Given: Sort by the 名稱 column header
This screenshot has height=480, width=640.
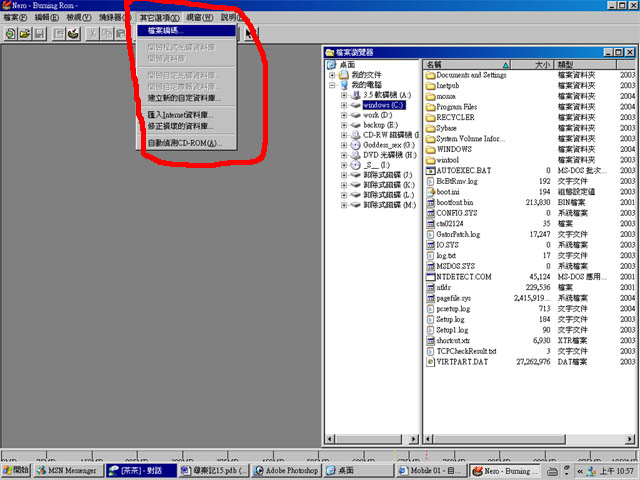Looking at the screenshot, I should click(x=467, y=64).
